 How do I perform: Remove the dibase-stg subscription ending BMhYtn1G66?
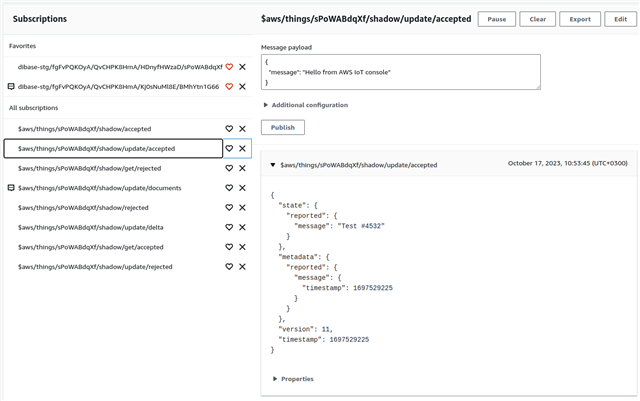(242, 86)
